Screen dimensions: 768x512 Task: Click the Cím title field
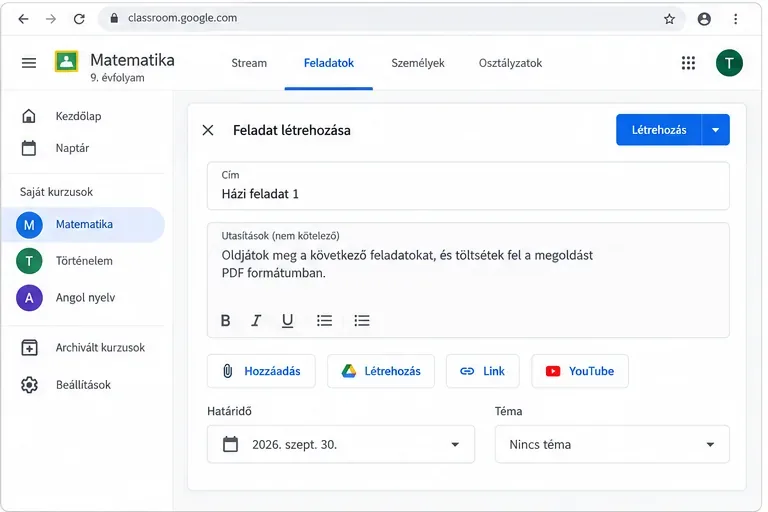[x=468, y=186]
